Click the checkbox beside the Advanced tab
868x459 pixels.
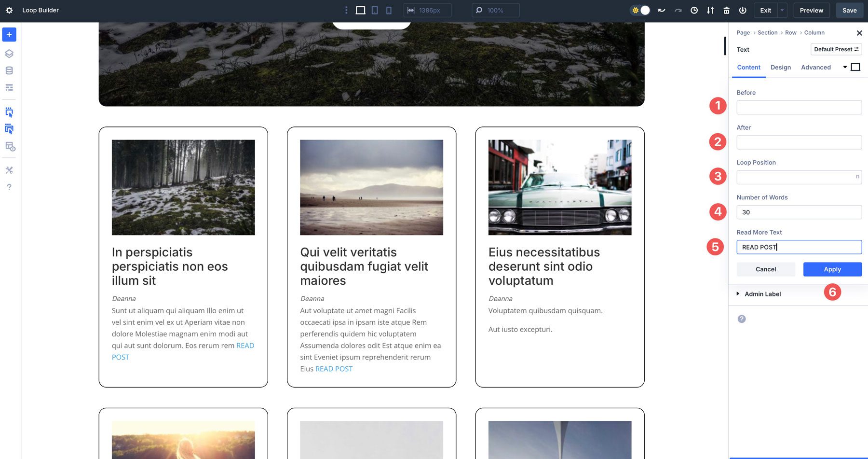(856, 67)
